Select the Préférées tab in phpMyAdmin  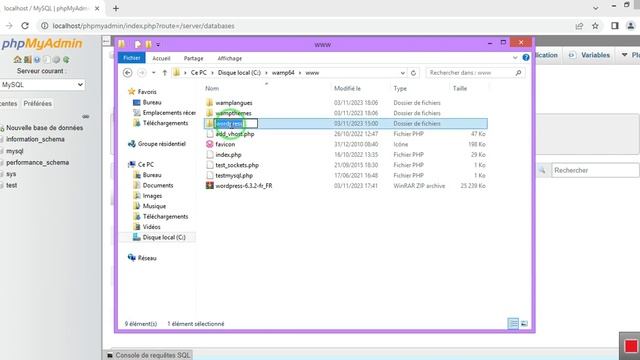[38, 104]
